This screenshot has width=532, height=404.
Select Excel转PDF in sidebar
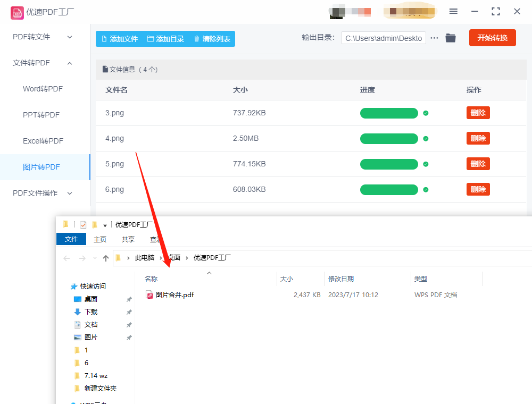43,141
